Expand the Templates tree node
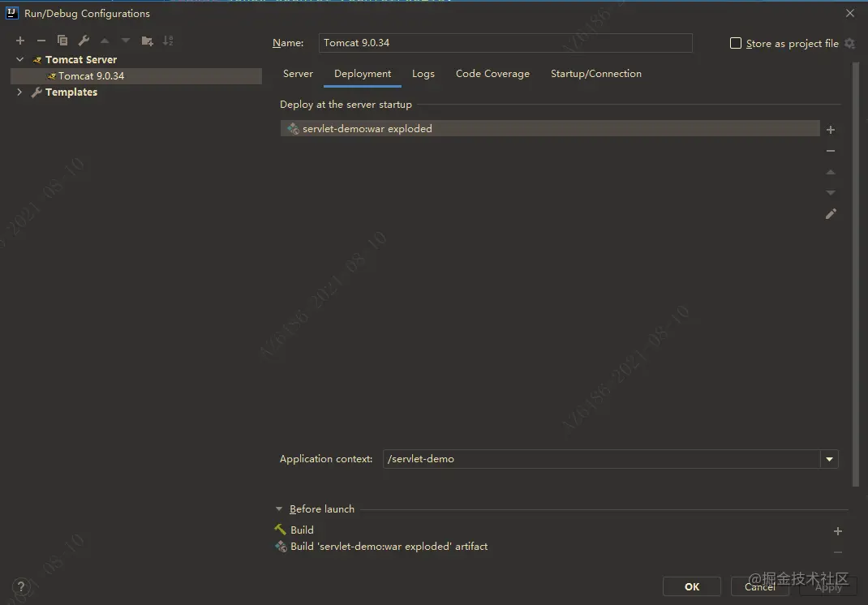Viewport: 868px width, 605px height. tap(20, 92)
